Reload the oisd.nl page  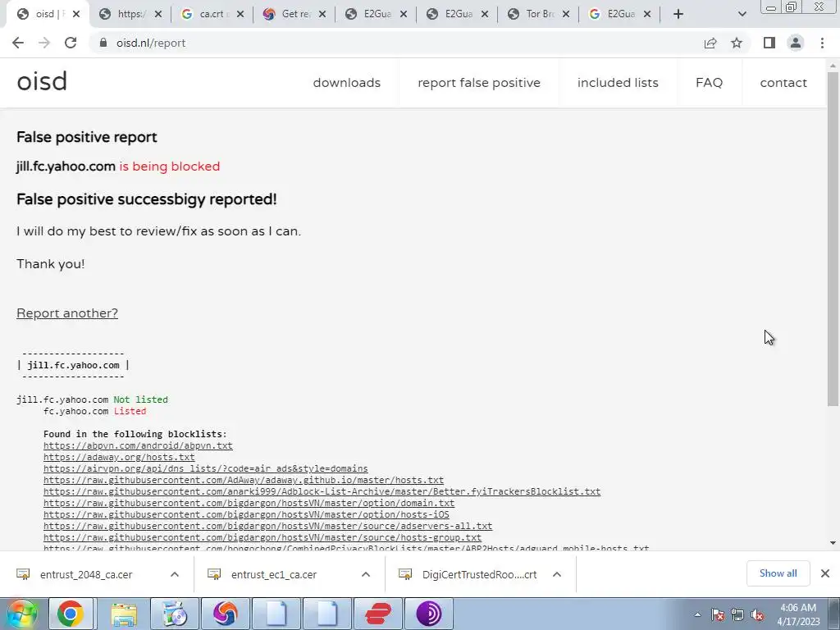click(x=71, y=43)
